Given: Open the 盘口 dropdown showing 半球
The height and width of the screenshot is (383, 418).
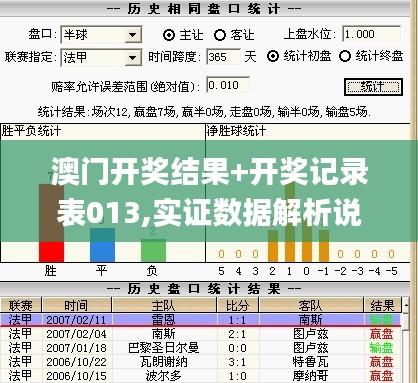Looking at the screenshot, I should [101, 35].
